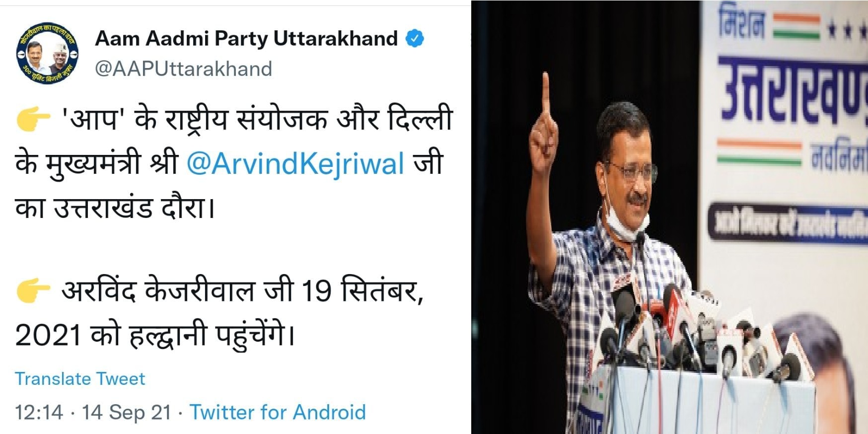Click the उत्तराखण्ड banner text
868x434 pixels.
click(793, 92)
